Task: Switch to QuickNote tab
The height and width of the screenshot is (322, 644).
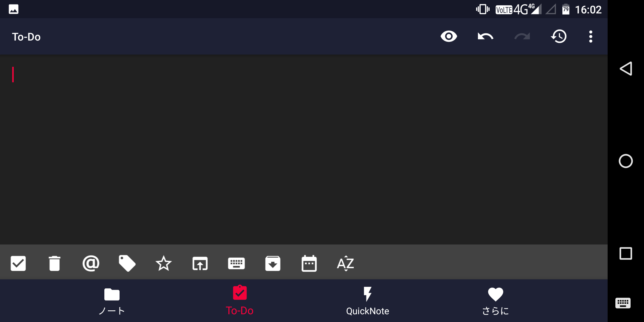Action: pos(367,301)
